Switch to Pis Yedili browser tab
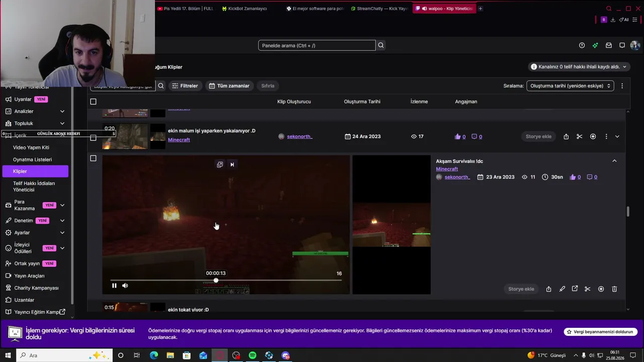Screen dimensions: 644x362 [185, 9]
